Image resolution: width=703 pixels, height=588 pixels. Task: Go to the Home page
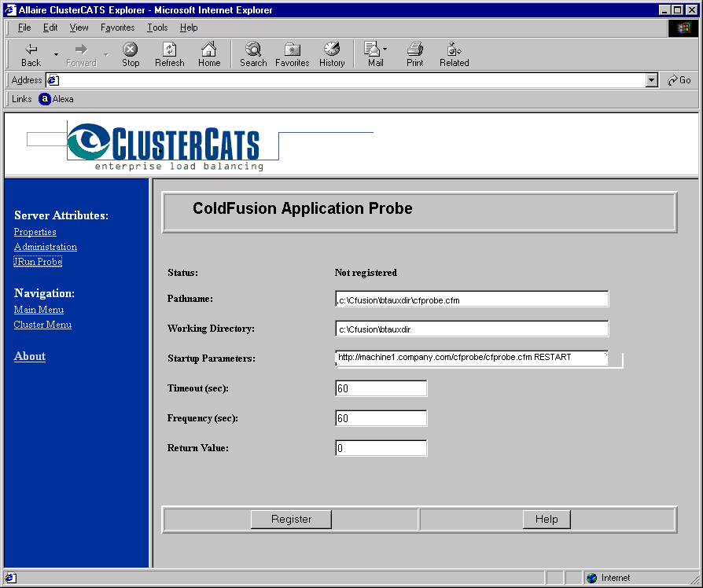click(209, 55)
